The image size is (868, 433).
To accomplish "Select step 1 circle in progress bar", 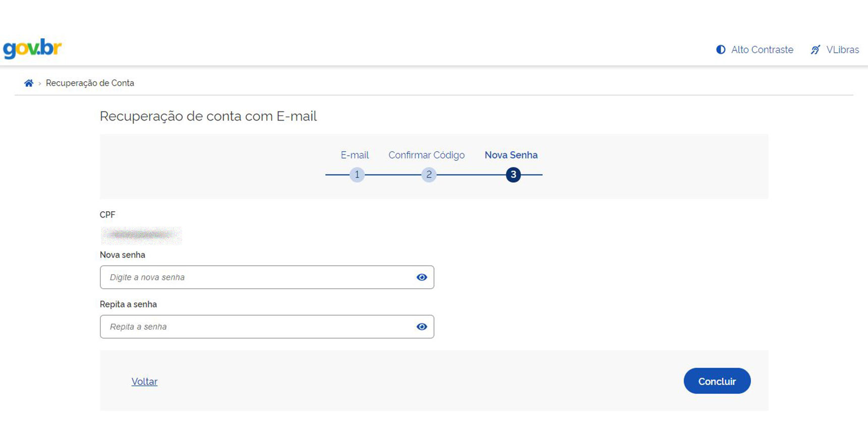I will click(x=357, y=174).
